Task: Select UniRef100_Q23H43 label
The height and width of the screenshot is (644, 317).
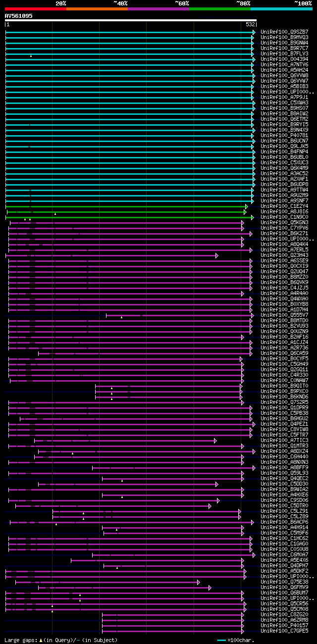Action: (284, 255)
